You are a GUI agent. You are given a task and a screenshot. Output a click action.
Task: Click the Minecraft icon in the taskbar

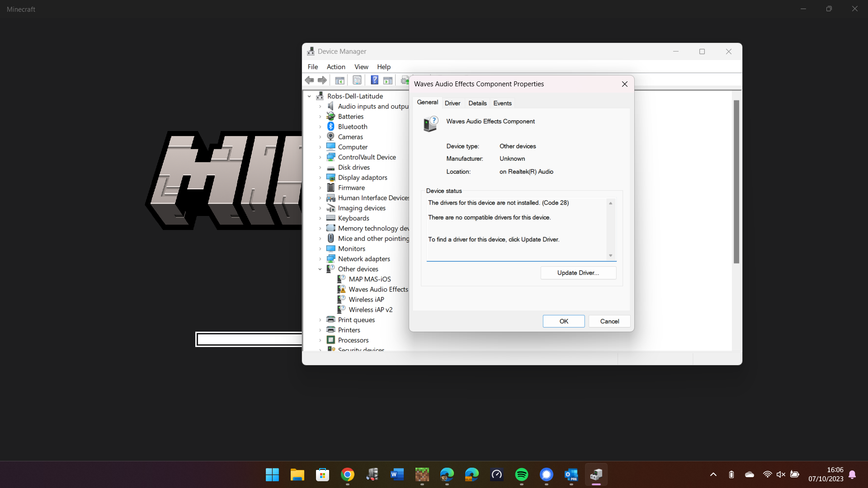click(x=422, y=474)
